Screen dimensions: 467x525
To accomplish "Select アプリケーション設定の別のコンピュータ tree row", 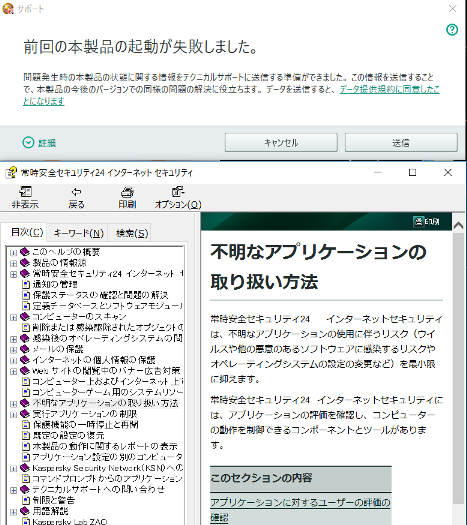I will (x=107, y=457).
